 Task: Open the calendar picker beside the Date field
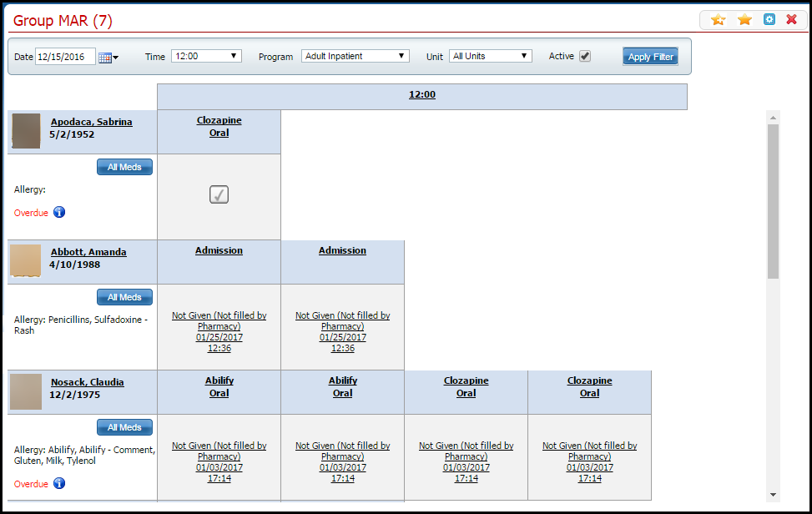pyautogui.click(x=105, y=56)
